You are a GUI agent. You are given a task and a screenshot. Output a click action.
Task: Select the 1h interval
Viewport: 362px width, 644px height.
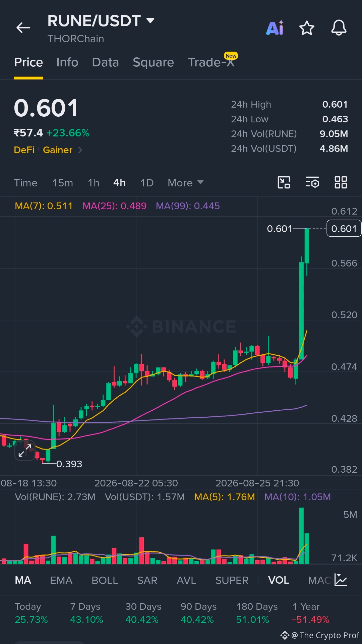pyautogui.click(x=94, y=183)
